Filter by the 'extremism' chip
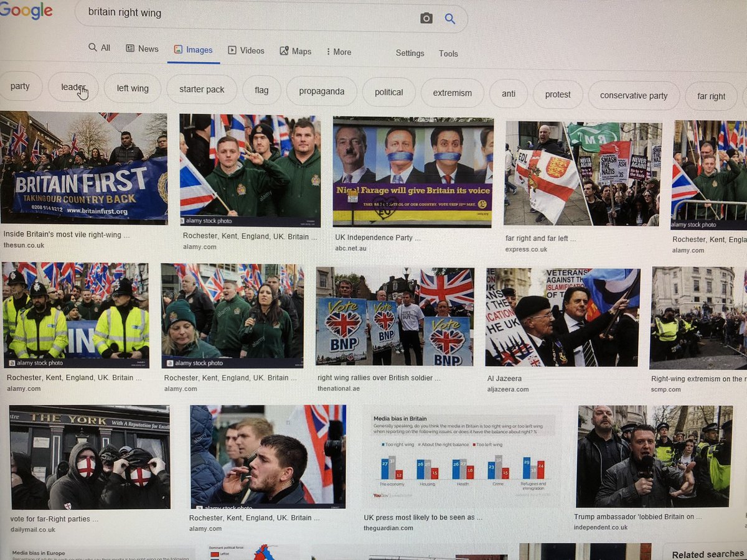 click(453, 93)
